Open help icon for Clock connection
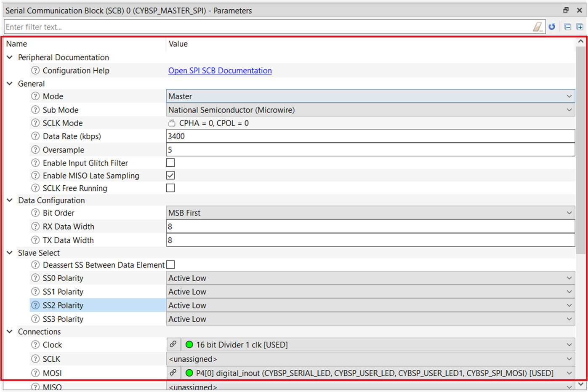This screenshot has width=588, height=392. (x=36, y=344)
